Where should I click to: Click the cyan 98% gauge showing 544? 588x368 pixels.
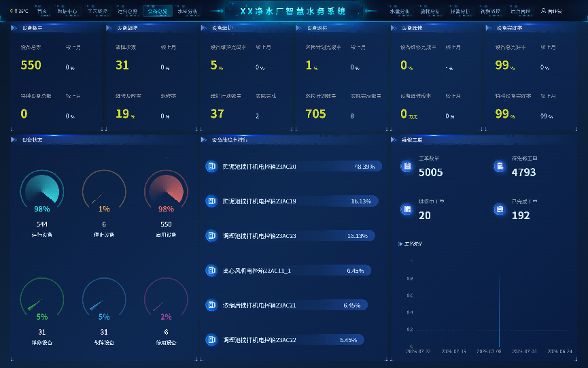(42, 190)
